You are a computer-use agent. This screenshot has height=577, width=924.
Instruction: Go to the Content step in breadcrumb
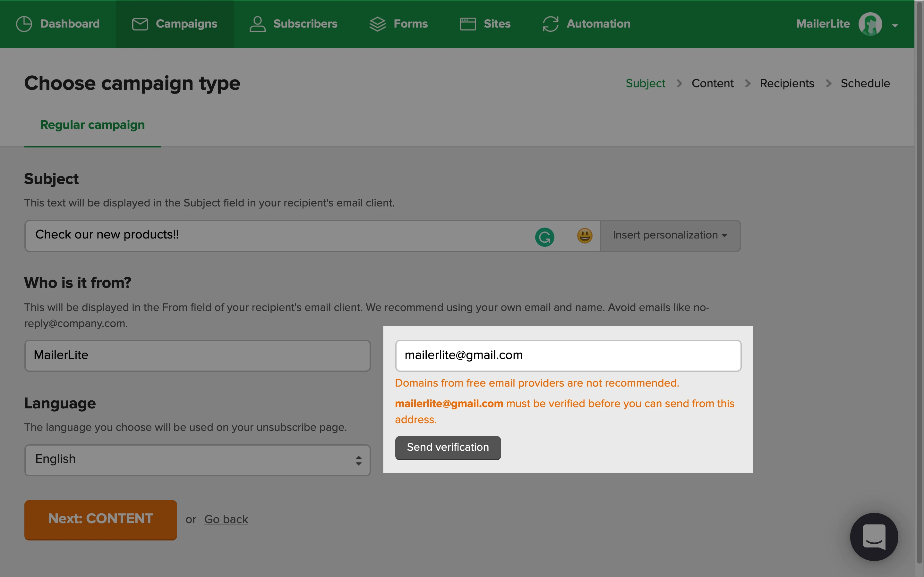coord(712,83)
